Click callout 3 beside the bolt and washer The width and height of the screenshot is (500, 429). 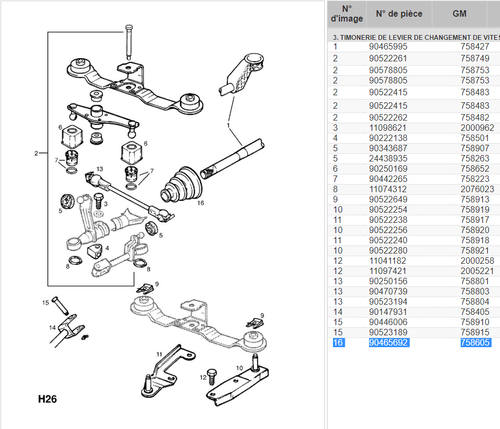coord(106,204)
